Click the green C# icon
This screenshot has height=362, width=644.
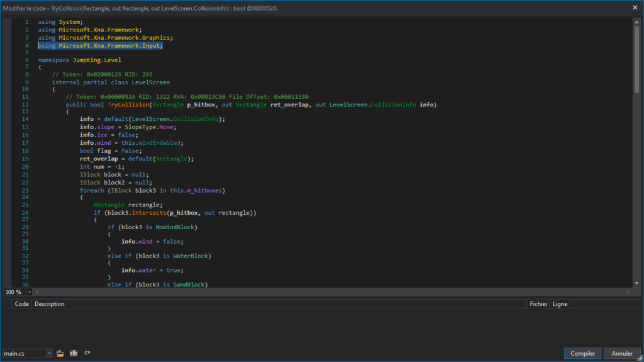pyautogui.click(x=87, y=353)
